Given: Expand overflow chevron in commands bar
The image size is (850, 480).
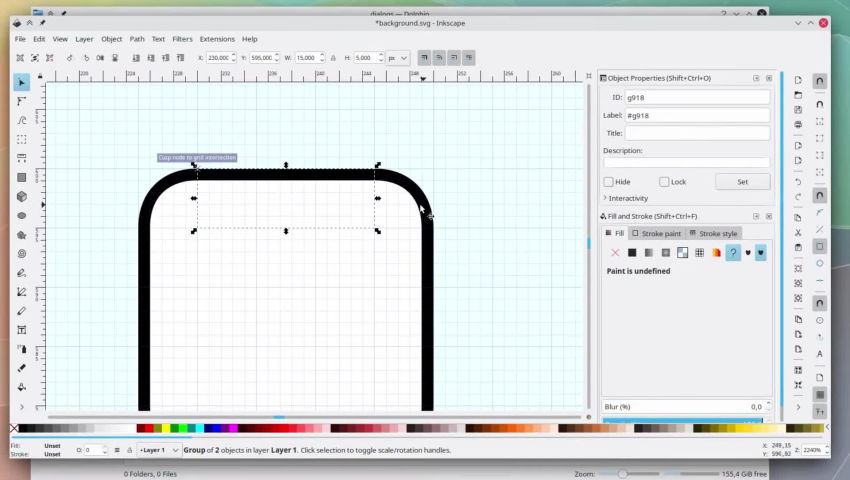Looking at the screenshot, I should pyautogui.click(x=798, y=407).
